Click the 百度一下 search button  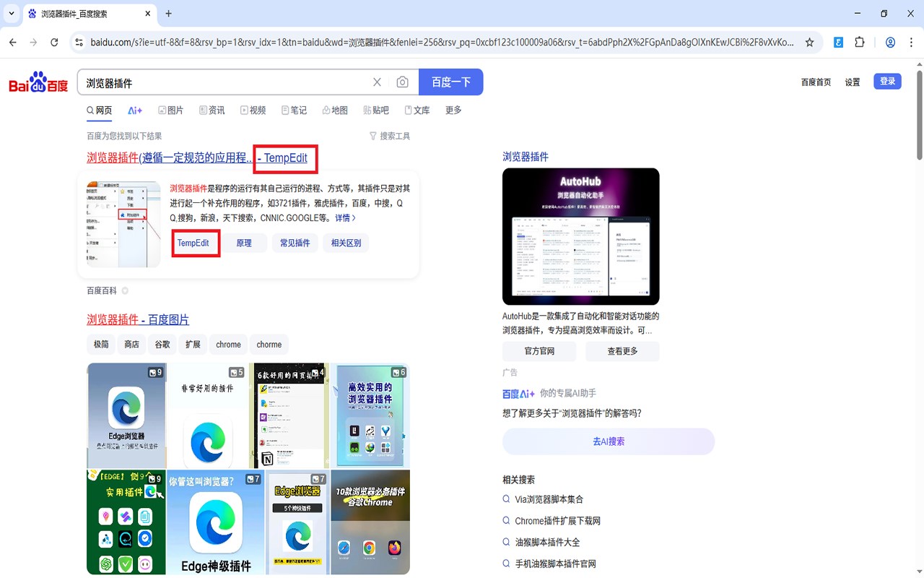[451, 82]
